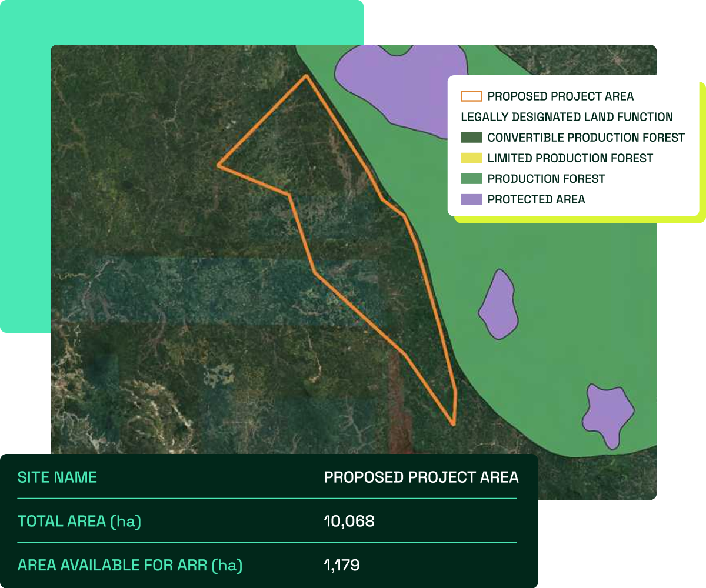The width and height of the screenshot is (706, 588).
Task: Click the 'TOTAL AREA (ha)' row label
Action: pyautogui.click(x=79, y=521)
